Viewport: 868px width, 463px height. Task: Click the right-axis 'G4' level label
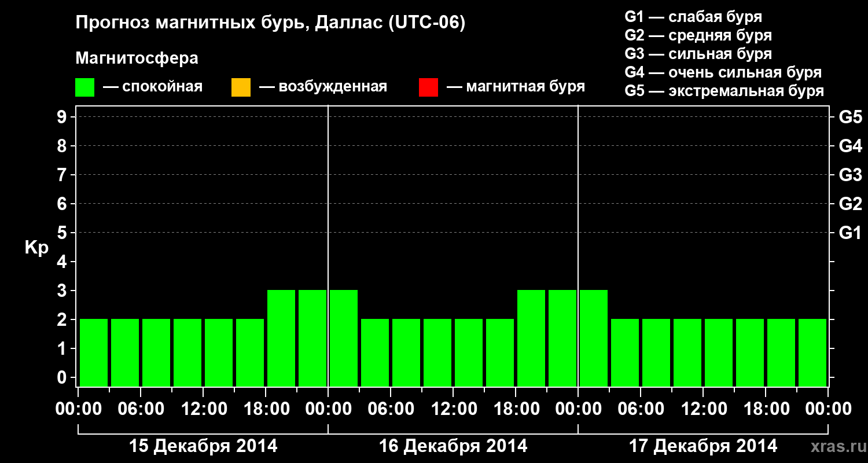pyautogui.click(x=851, y=146)
